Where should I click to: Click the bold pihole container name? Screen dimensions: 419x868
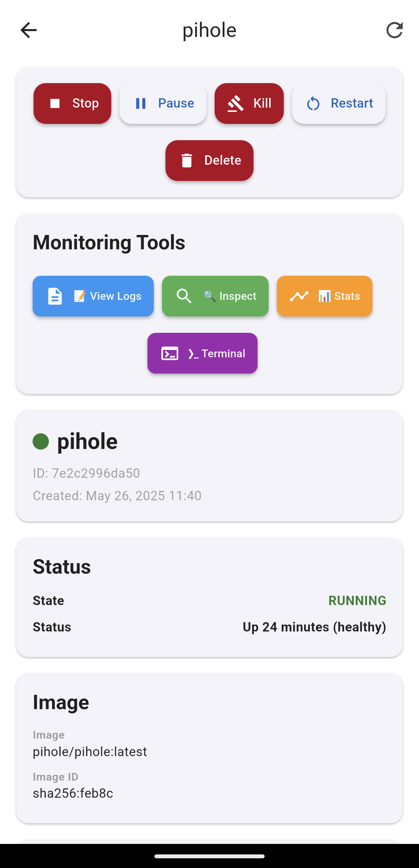pyautogui.click(x=87, y=442)
